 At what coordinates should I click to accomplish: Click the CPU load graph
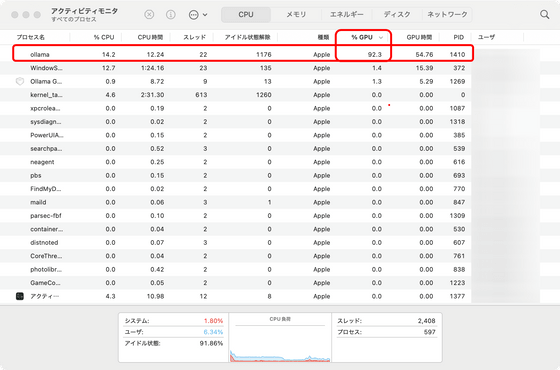tap(280, 338)
